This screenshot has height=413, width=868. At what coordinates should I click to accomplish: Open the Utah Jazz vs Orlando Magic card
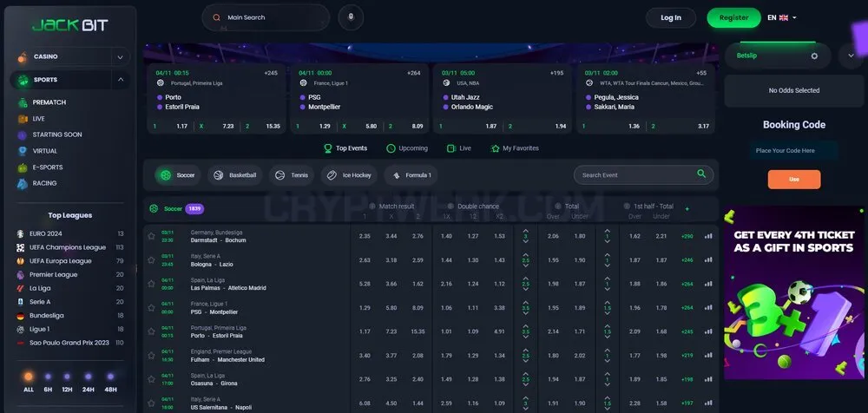pos(502,99)
